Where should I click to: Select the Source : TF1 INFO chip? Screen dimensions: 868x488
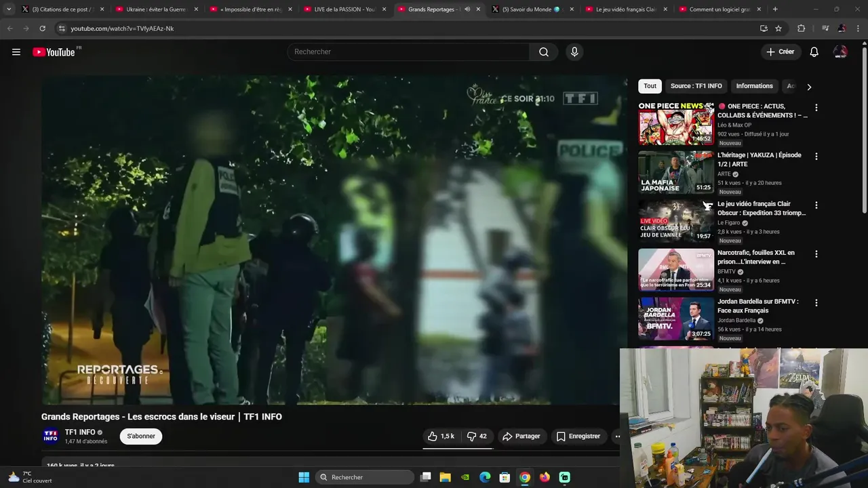coord(696,86)
